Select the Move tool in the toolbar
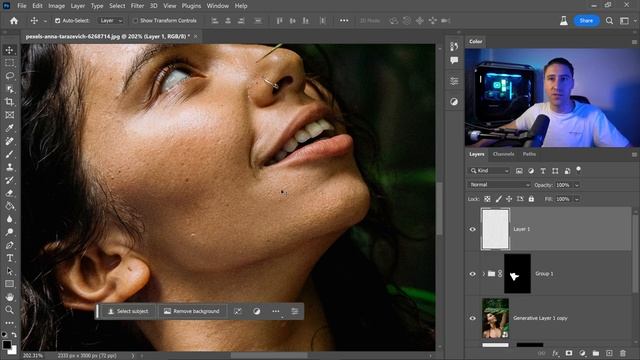The image size is (640, 360). [9, 50]
